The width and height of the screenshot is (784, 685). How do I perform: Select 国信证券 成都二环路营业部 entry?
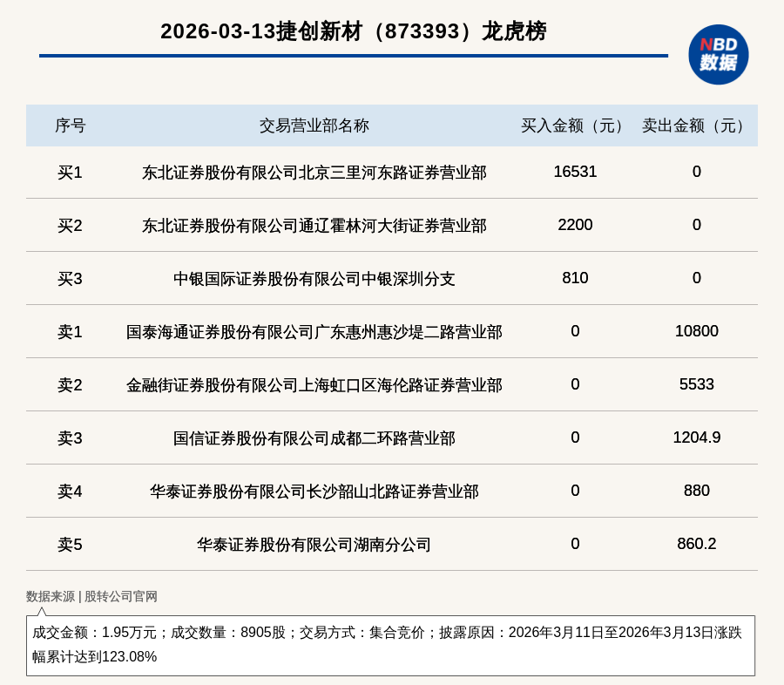click(x=314, y=438)
